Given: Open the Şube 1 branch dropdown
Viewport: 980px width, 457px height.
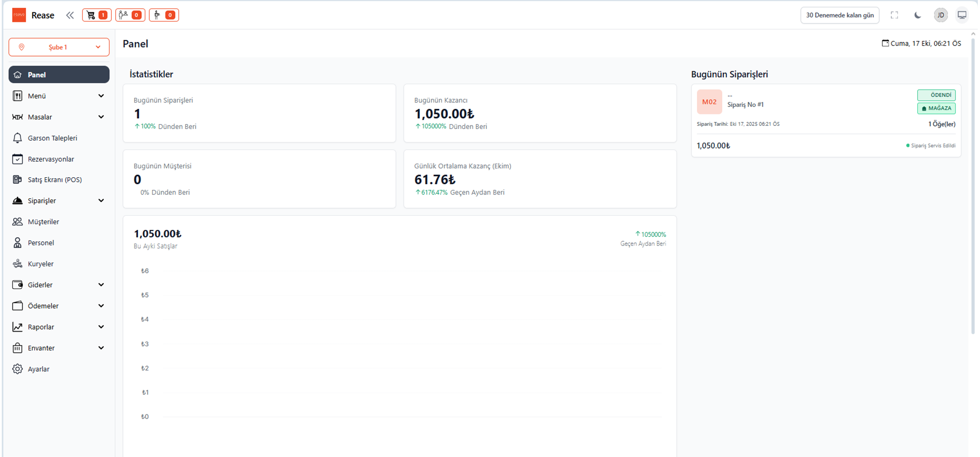Looking at the screenshot, I should tap(59, 47).
